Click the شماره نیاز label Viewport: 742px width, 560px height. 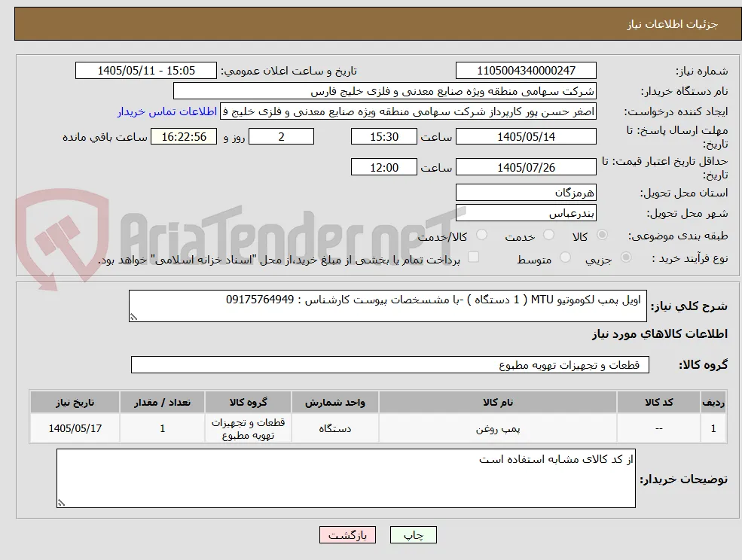coord(701,72)
